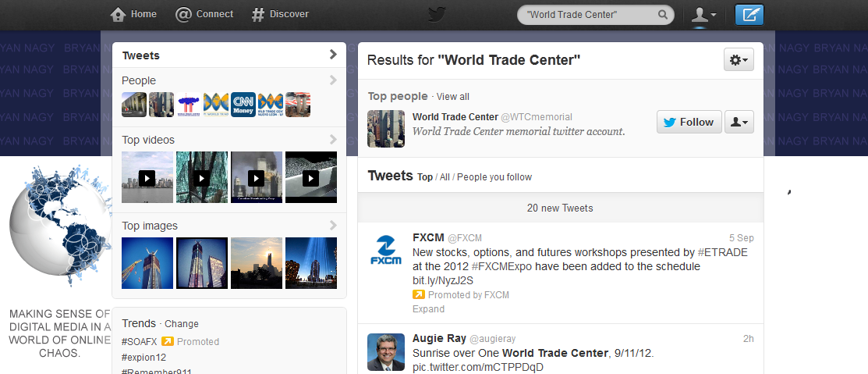868x374 pixels.
Task: Open the search results gear settings dropdown
Action: (x=737, y=60)
